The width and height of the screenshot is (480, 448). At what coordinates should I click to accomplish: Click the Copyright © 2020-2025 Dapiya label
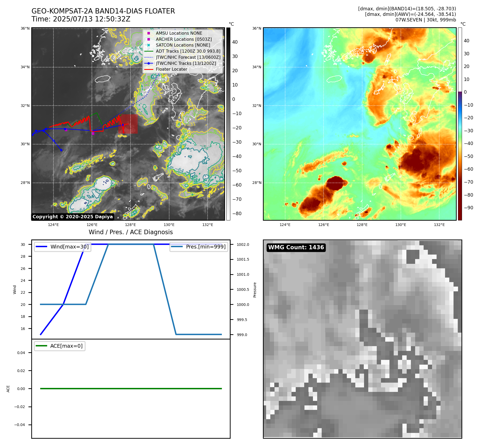[73, 217]
